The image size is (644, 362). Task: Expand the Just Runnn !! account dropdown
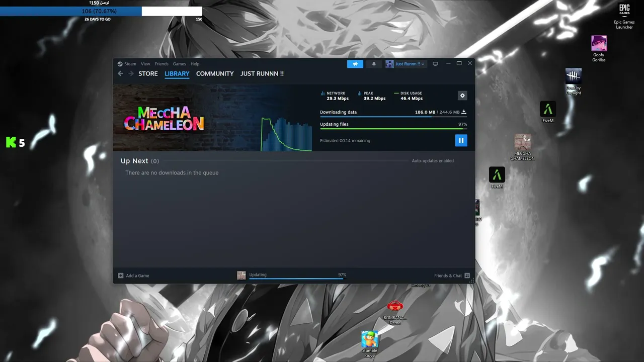[x=406, y=64]
